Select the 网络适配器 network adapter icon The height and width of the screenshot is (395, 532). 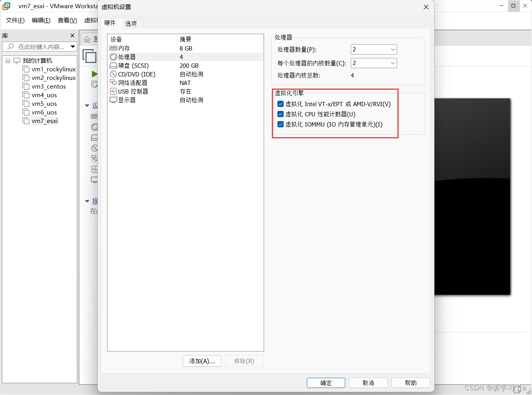click(113, 83)
